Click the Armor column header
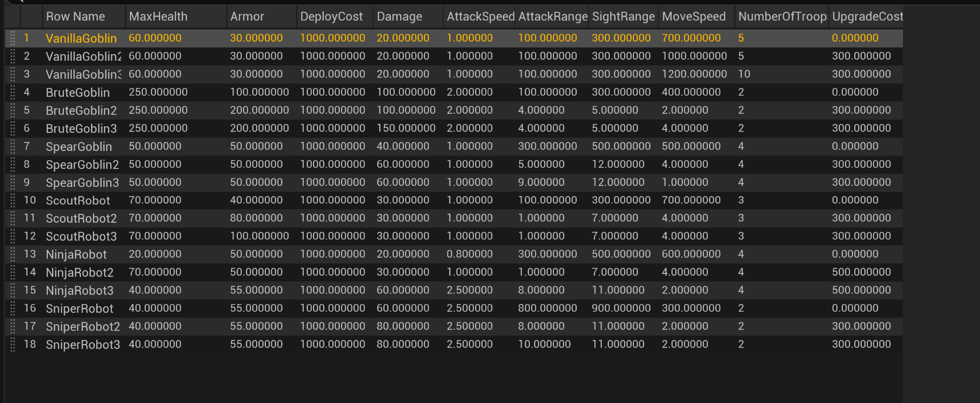The height and width of the screenshot is (403, 980). pos(247,17)
